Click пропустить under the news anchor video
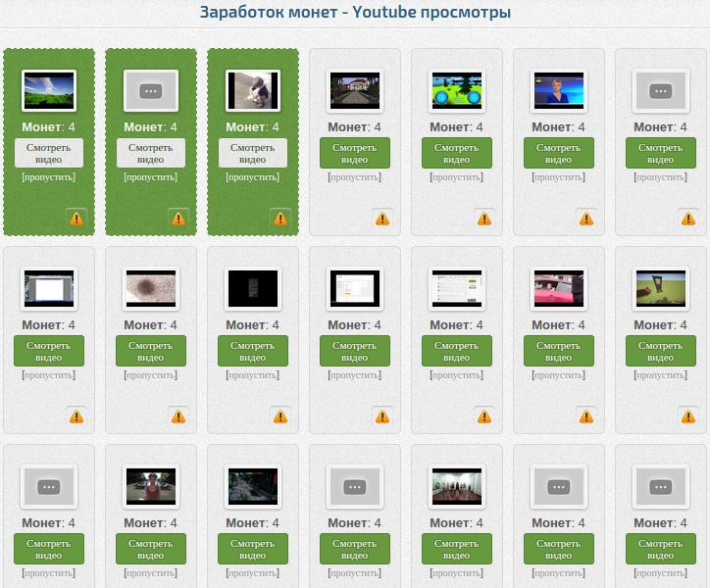 click(559, 177)
